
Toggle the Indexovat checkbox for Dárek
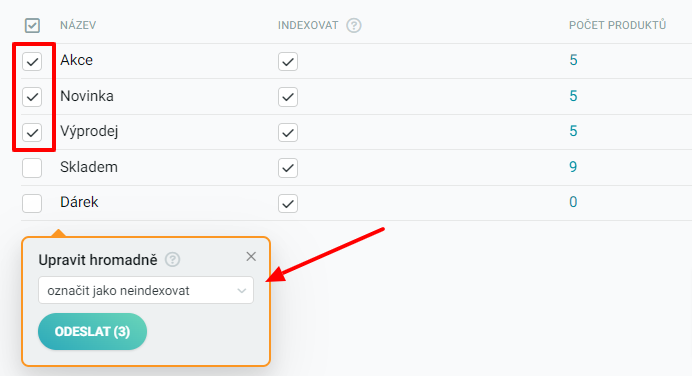[288, 203]
